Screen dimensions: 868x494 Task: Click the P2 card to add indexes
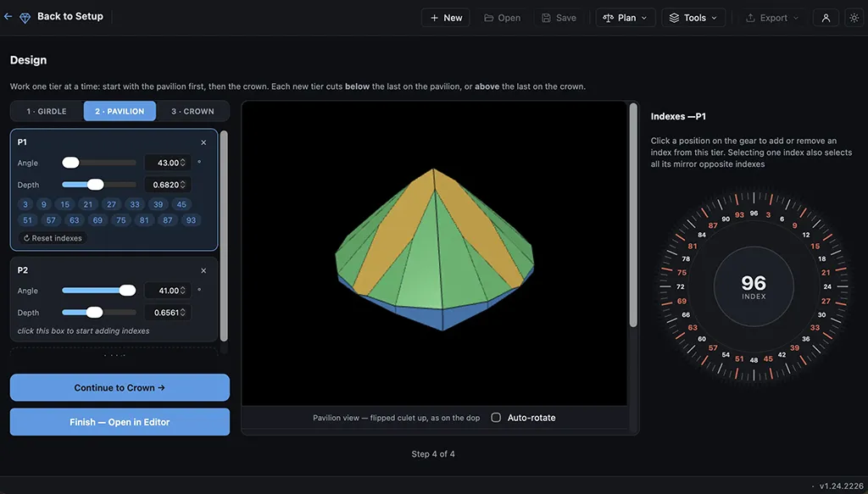pyautogui.click(x=114, y=299)
